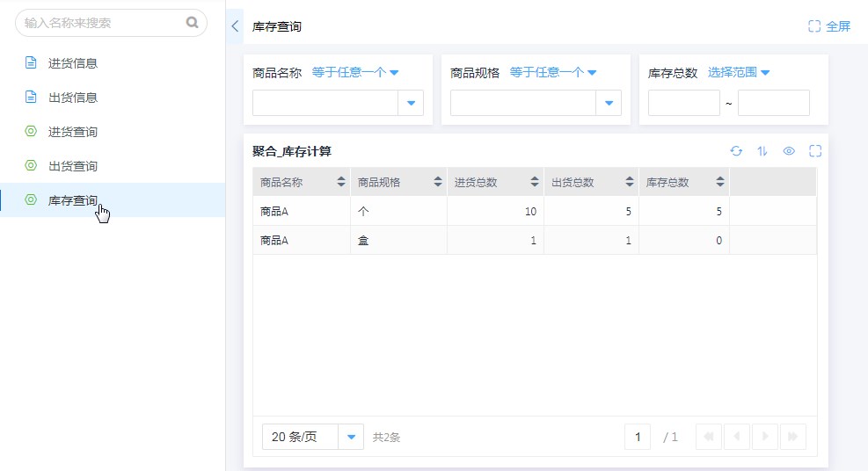
Task: Go to the last page of results
Action: click(x=792, y=437)
